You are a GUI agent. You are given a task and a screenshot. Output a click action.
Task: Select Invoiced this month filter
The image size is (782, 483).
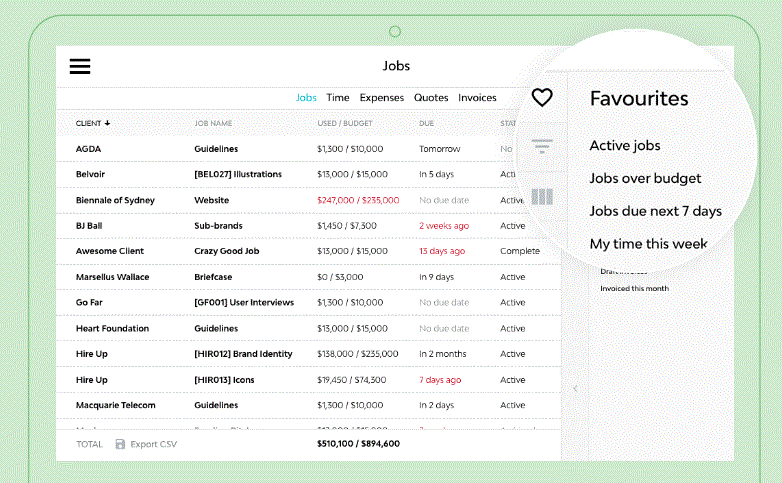click(x=634, y=288)
